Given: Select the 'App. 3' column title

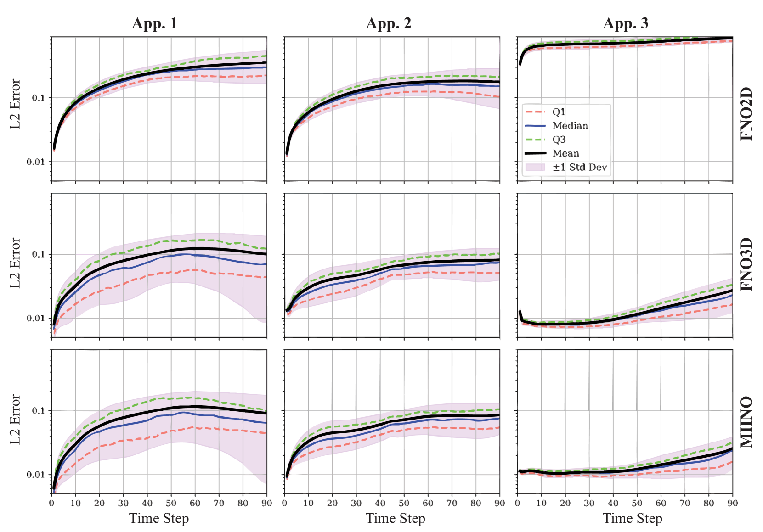Looking at the screenshot, I should [625, 23].
